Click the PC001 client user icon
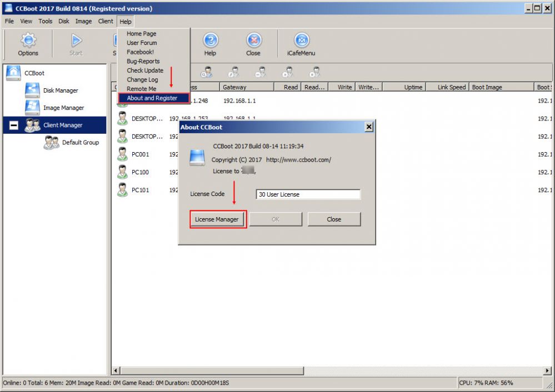 [122, 154]
